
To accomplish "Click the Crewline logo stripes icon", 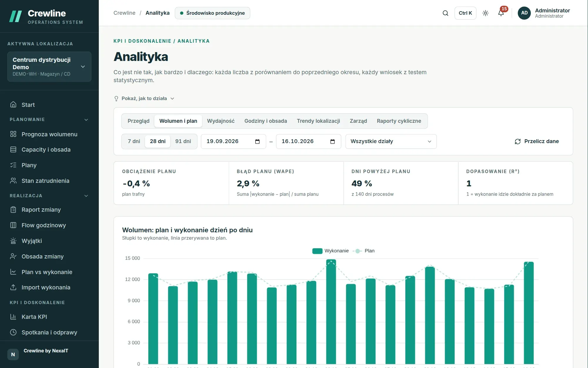I will (x=16, y=16).
